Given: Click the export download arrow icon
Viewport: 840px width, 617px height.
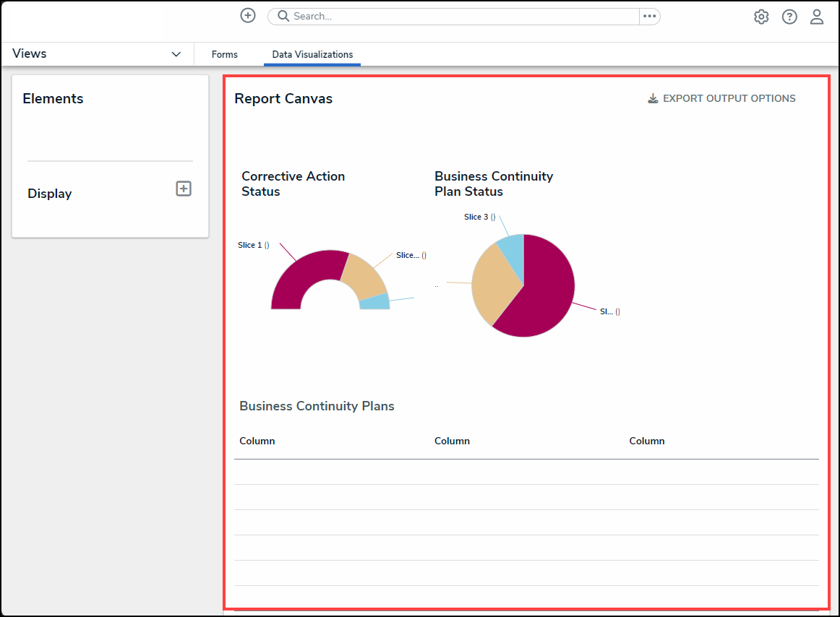Looking at the screenshot, I should pyautogui.click(x=653, y=98).
